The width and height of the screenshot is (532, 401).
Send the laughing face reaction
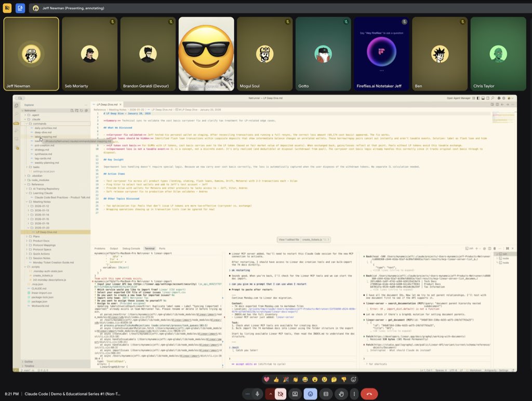click(305, 379)
